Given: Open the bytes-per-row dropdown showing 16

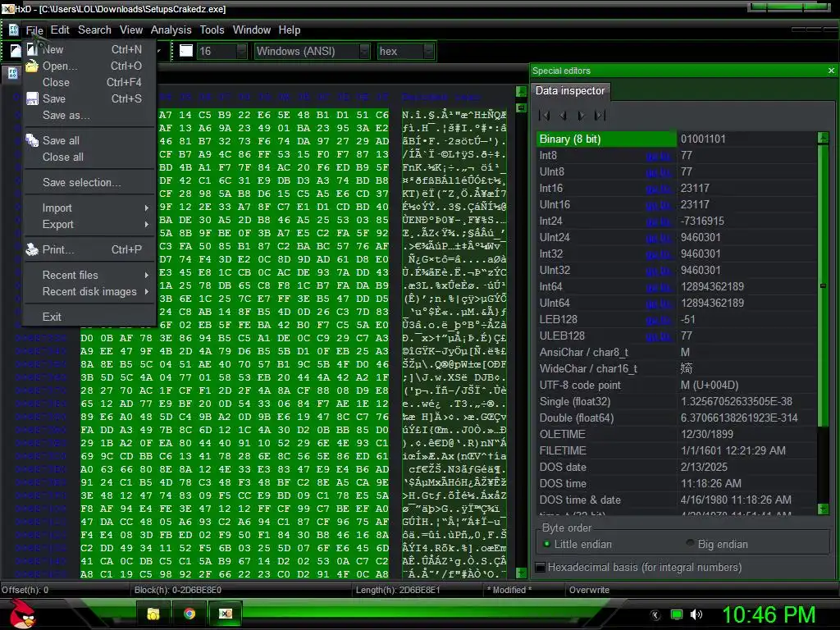Looking at the screenshot, I should (242, 52).
